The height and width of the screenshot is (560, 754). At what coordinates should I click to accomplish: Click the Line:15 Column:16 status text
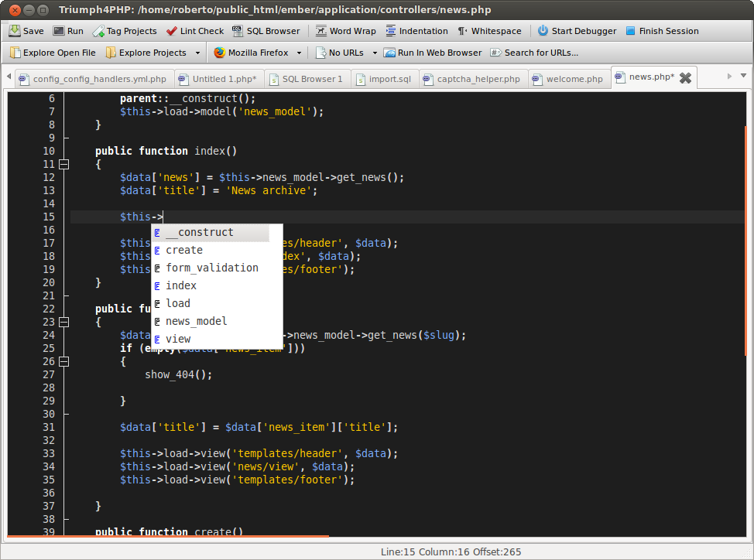tap(451, 551)
